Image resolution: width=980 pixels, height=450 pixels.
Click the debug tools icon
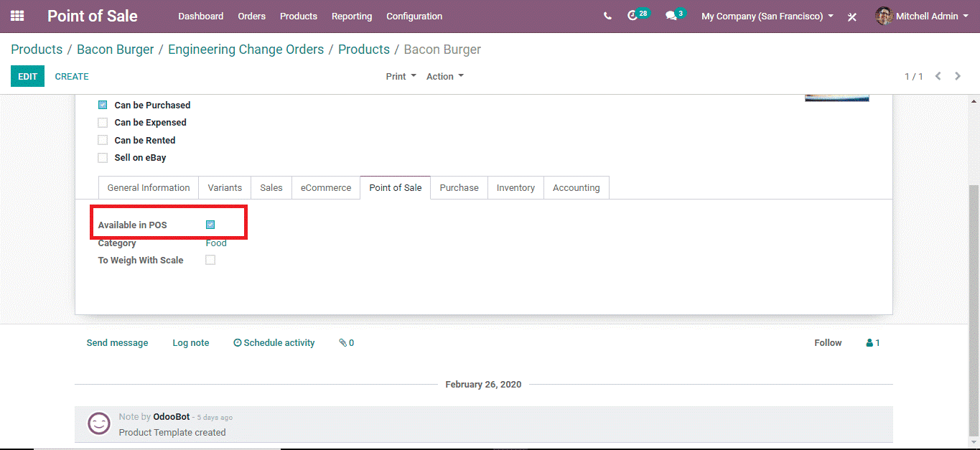[852, 17]
